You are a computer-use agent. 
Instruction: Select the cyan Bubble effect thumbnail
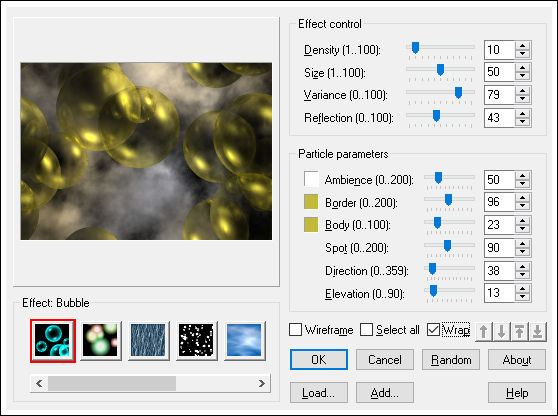click(53, 341)
